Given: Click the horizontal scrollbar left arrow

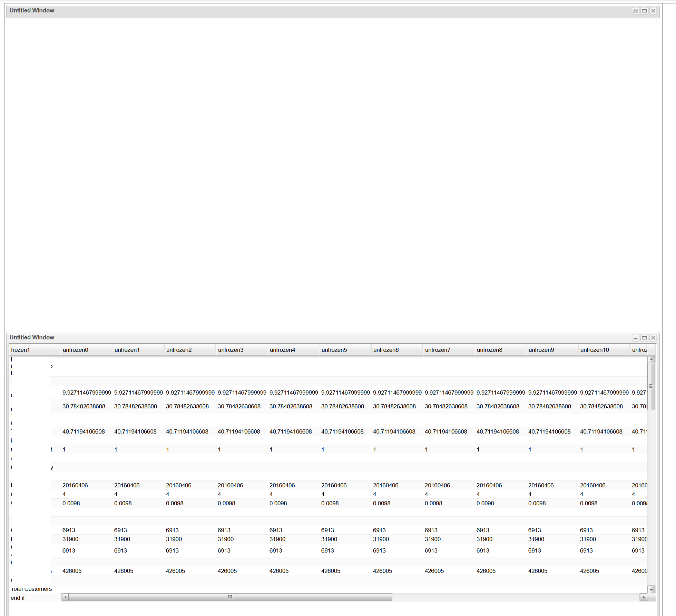Looking at the screenshot, I should point(65,597).
